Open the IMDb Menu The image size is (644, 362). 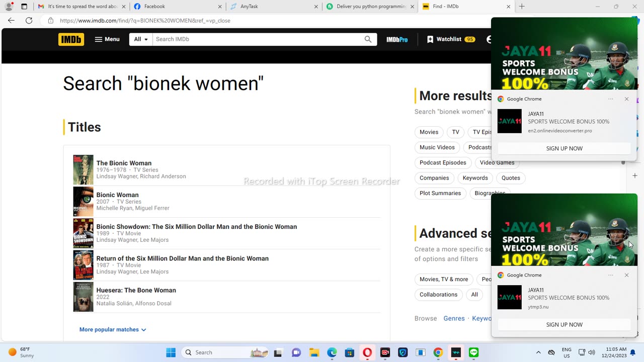(107, 39)
